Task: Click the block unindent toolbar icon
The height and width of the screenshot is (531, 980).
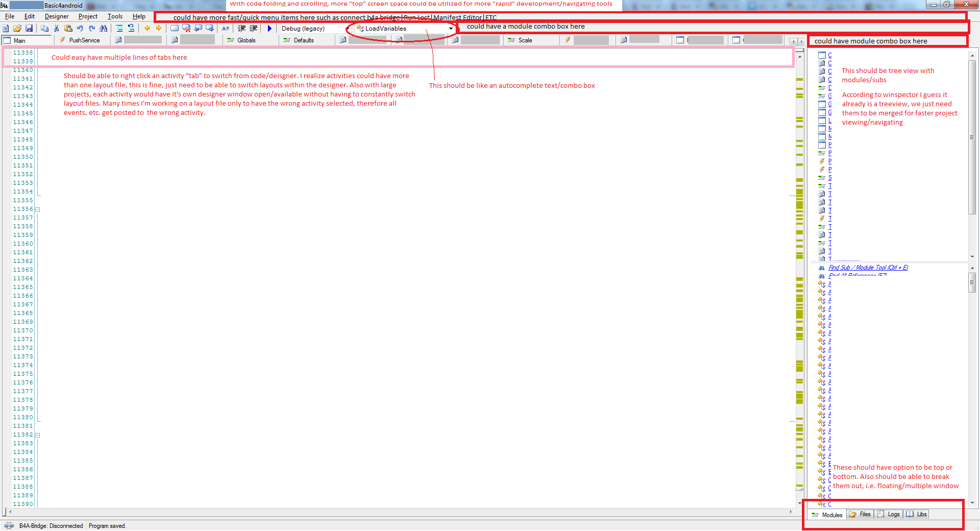Action: (x=131, y=29)
